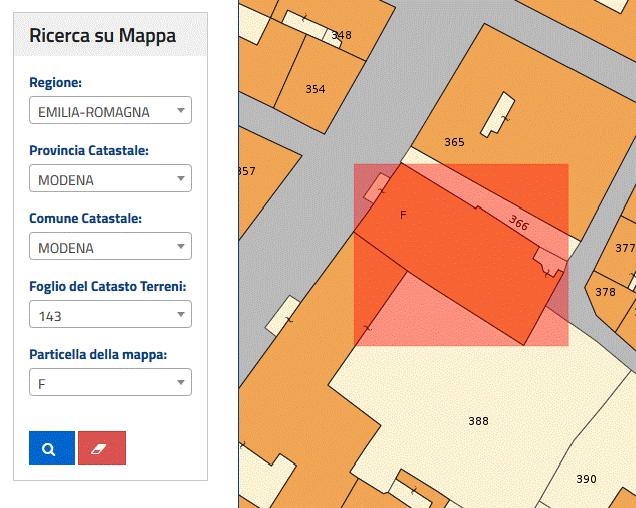Viewport: 636px width, 508px height.
Task: Click parcel 365 on the map
Action: point(454,142)
